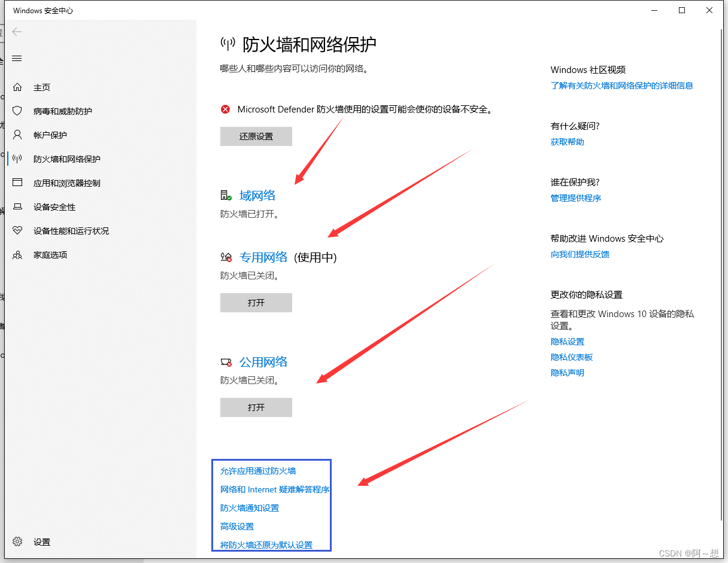Click the private network house icon
The image size is (728, 563).
click(226, 257)
